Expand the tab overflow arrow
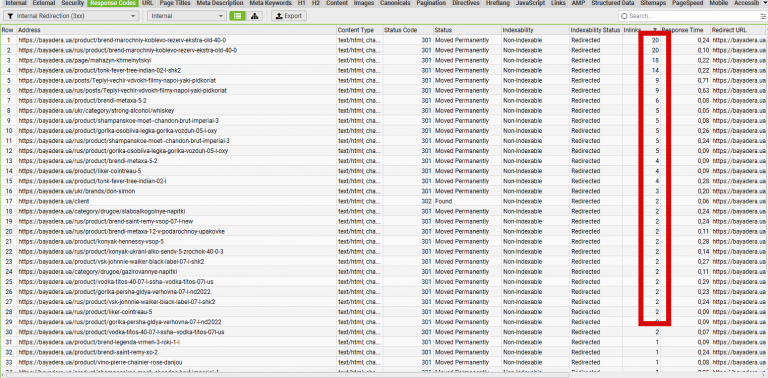The height and width of the screenshot is (378, 768). point(766,3)
